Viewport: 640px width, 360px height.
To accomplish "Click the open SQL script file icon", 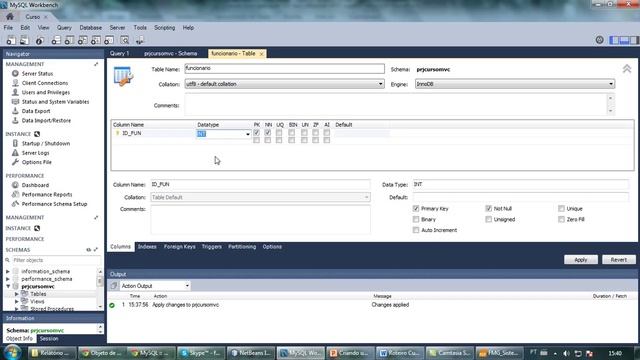I will [24, 40].
